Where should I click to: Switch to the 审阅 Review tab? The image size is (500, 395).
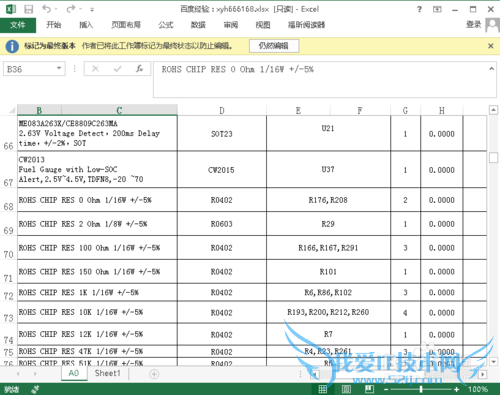pos(230,25)
